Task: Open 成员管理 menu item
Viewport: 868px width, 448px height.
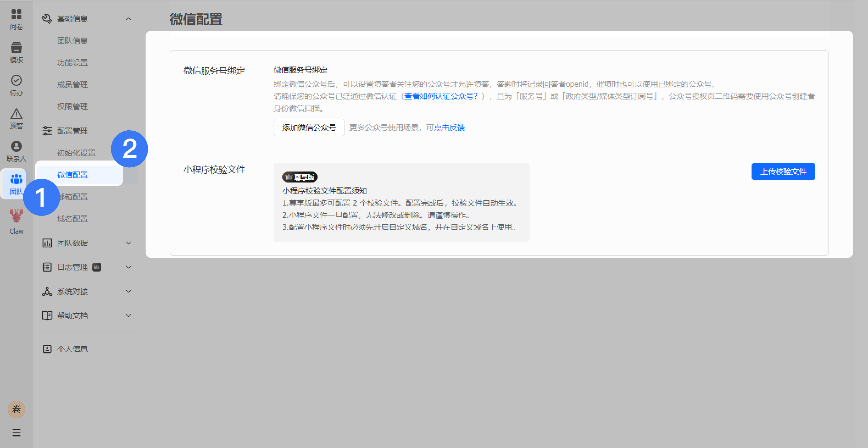Action: click(72, 85)
